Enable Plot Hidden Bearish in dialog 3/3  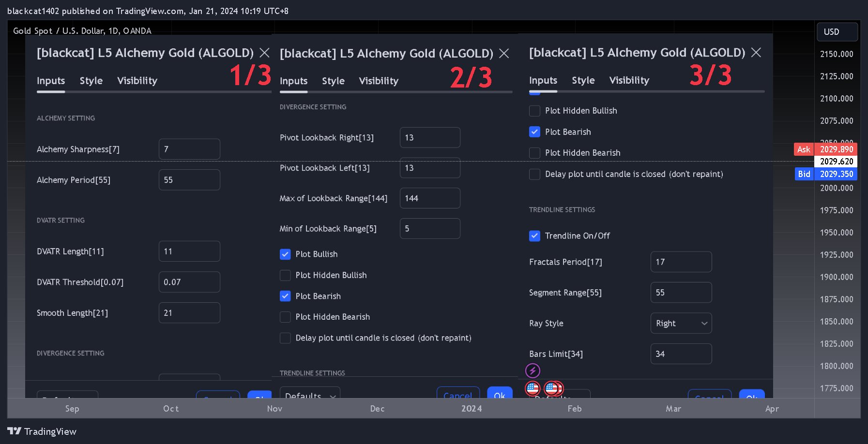pos(534,153)
